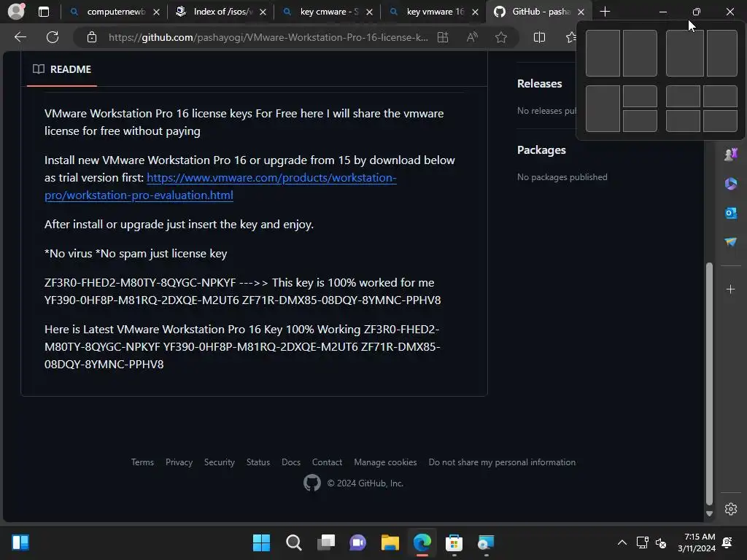
Task: Click the GitHub footer logo
Action: point(312,483)
